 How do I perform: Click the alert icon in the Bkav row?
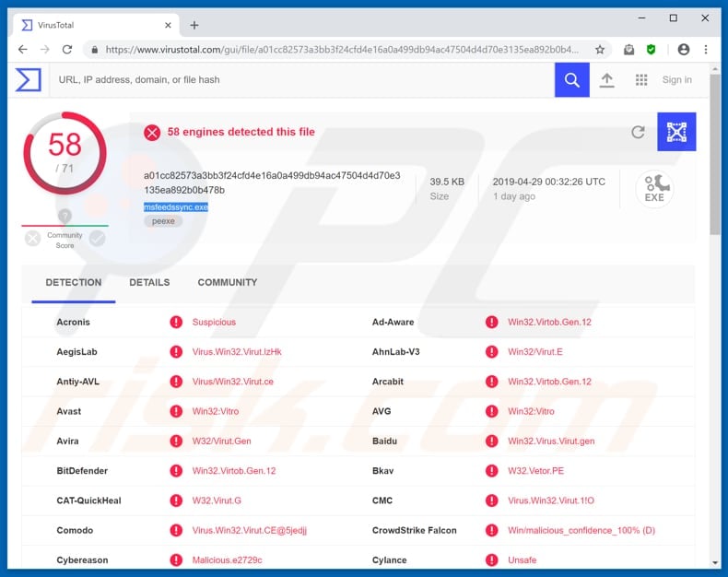coord(492,471)
